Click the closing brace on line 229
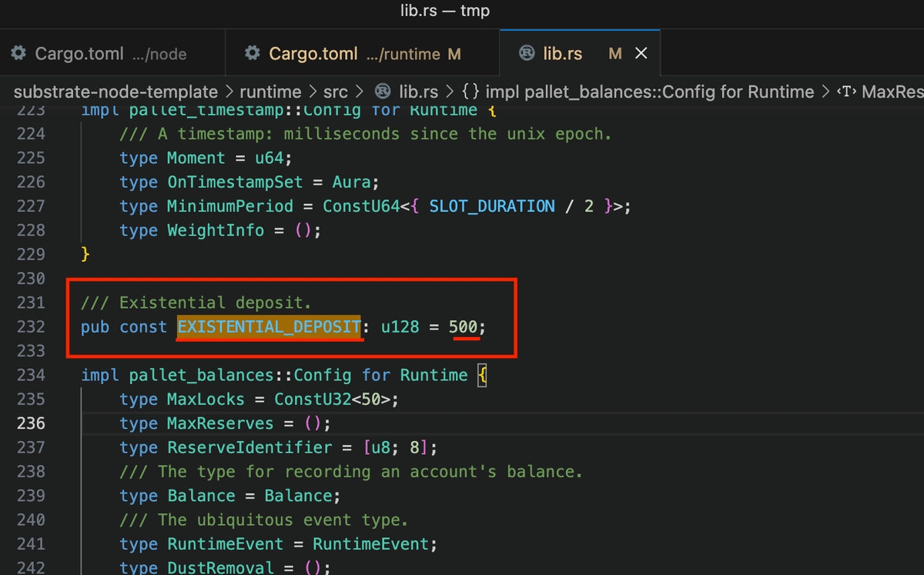Image resolution: width=924 pixels, height=575 pixels. [x=85, y=254]
